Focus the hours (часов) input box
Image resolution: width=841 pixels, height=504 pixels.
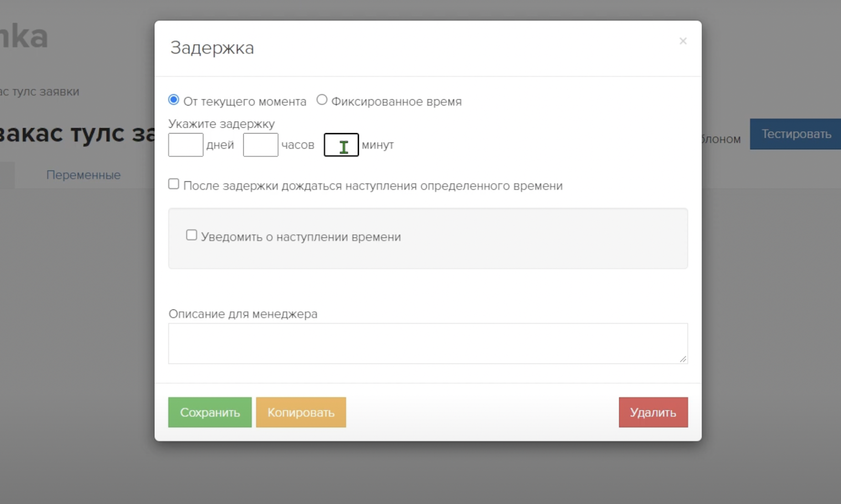(260, 145)
